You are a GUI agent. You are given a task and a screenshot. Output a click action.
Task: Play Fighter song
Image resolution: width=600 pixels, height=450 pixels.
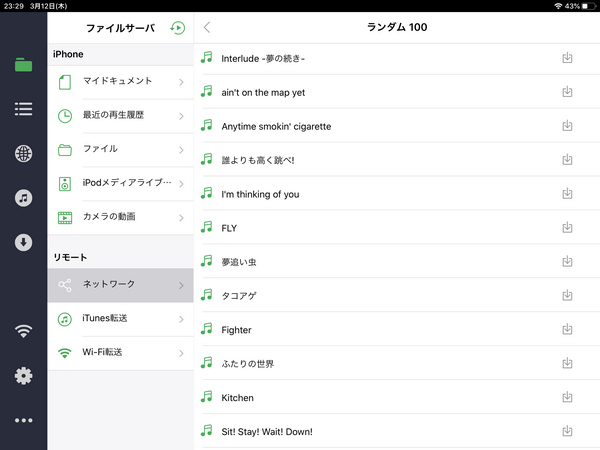[397, 329]
